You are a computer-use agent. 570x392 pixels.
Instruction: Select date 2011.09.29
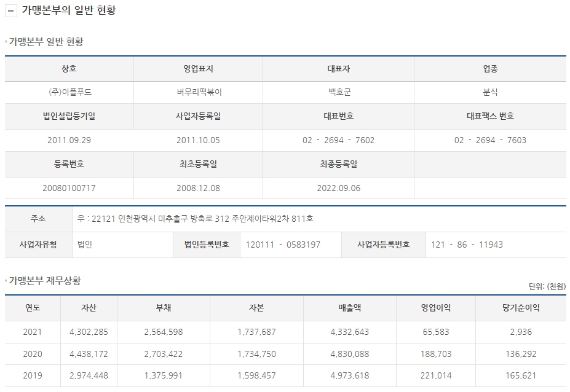pos(69,140)
